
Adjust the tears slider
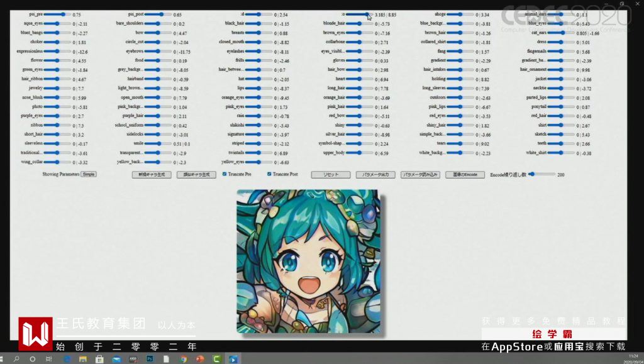(x=460, y=143)
